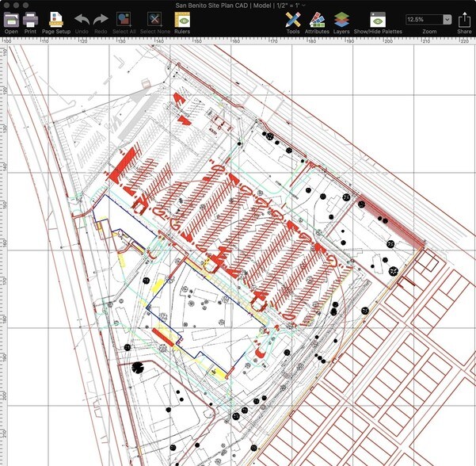The height and width of the screenshot is (466, 476).
Task: Click the horizontal ruler at top
Action: (238, 41)
